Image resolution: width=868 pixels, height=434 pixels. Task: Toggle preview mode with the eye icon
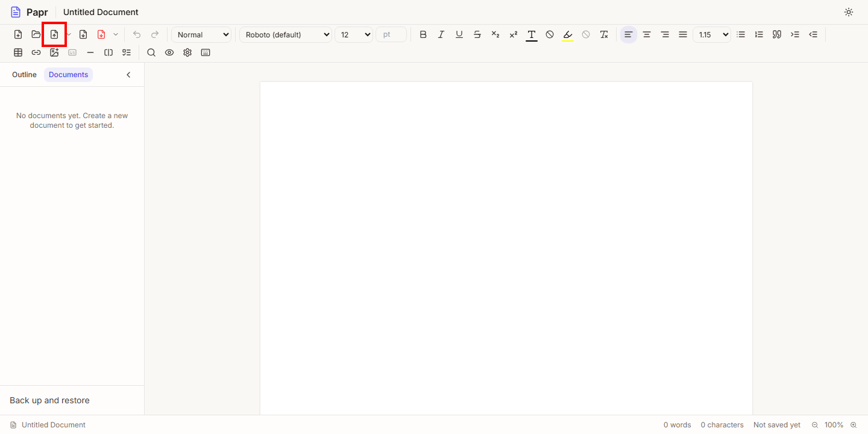(169, 52)
